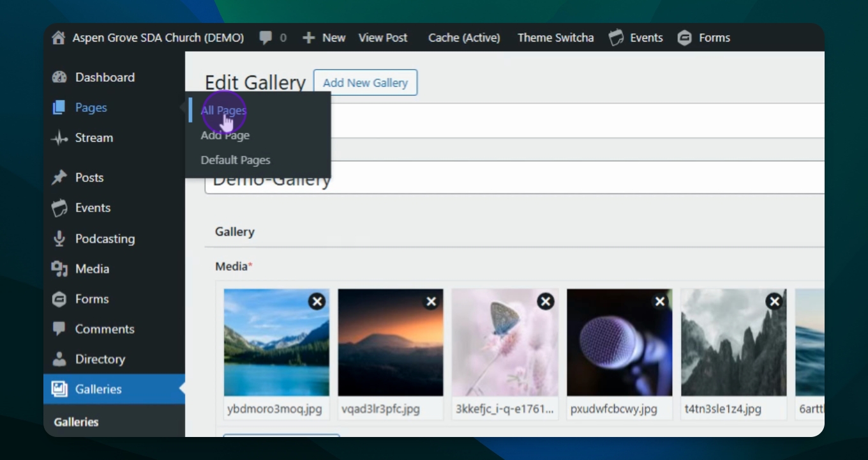Select the mountain lake thumbnail ybdmoro3moq.jpg

(276, 342)
